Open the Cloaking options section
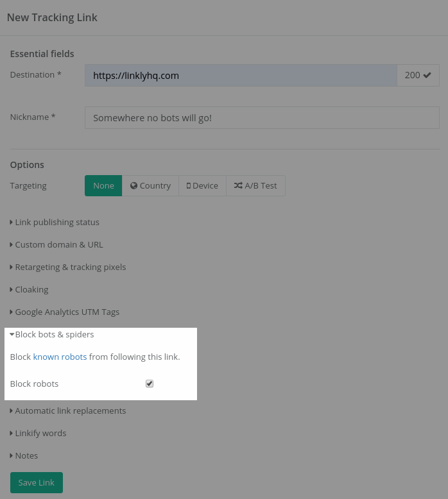 click(x=31, y=289)
